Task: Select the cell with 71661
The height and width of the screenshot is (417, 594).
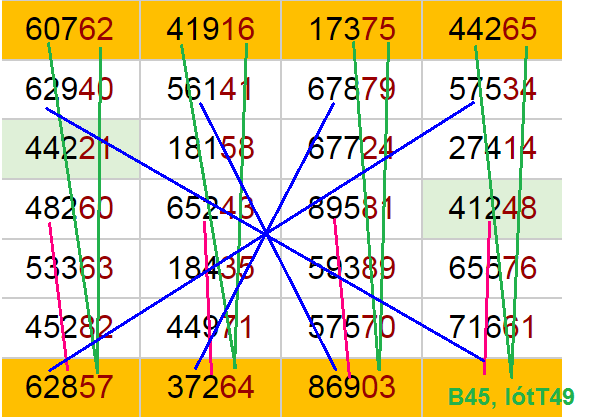Action: (x=492, y=328)
